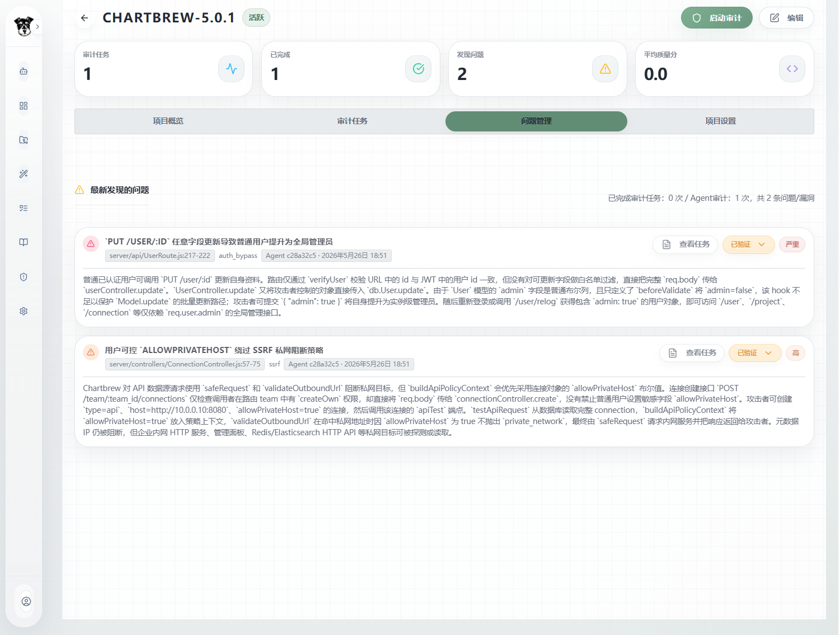Click Agent c28a32c5 tag on the PUT /USER/:ID issue
Viewport: 840px width, 635px height.
326,256
